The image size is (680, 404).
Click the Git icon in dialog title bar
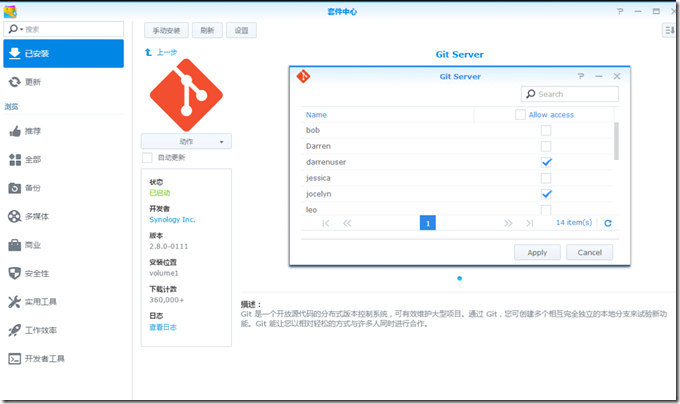304,76
